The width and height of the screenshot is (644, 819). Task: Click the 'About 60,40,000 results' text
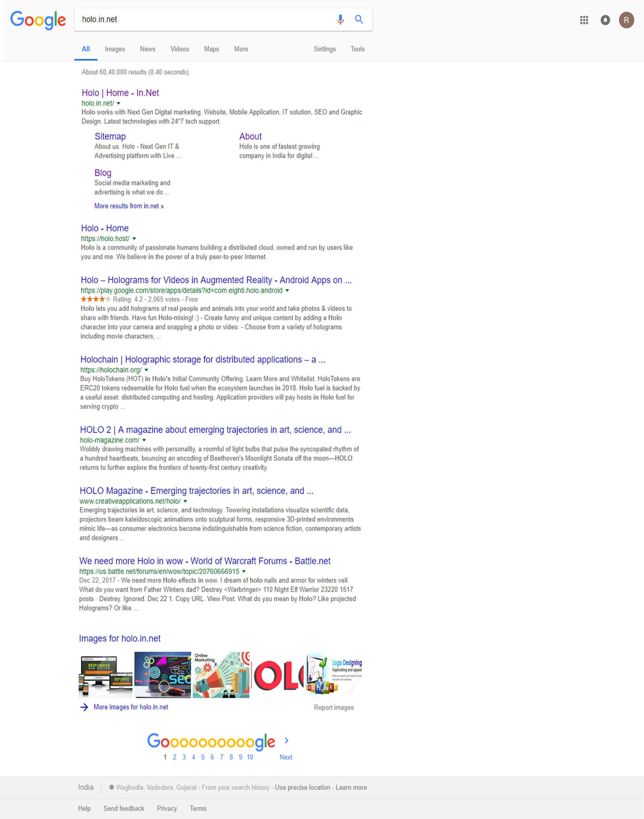135,72
